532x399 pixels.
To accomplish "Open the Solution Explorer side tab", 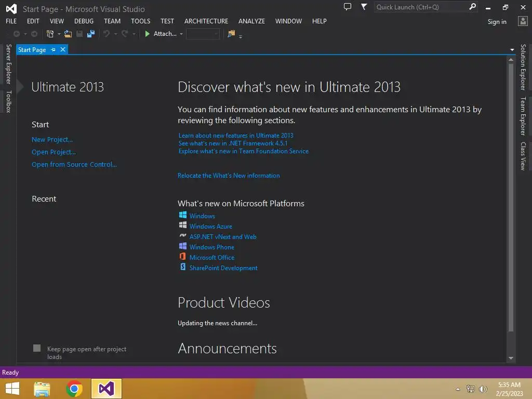I will (x=523, y=67).
